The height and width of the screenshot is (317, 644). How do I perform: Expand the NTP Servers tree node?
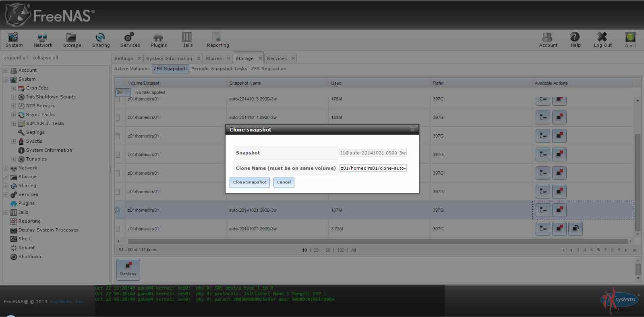point(13,106)
